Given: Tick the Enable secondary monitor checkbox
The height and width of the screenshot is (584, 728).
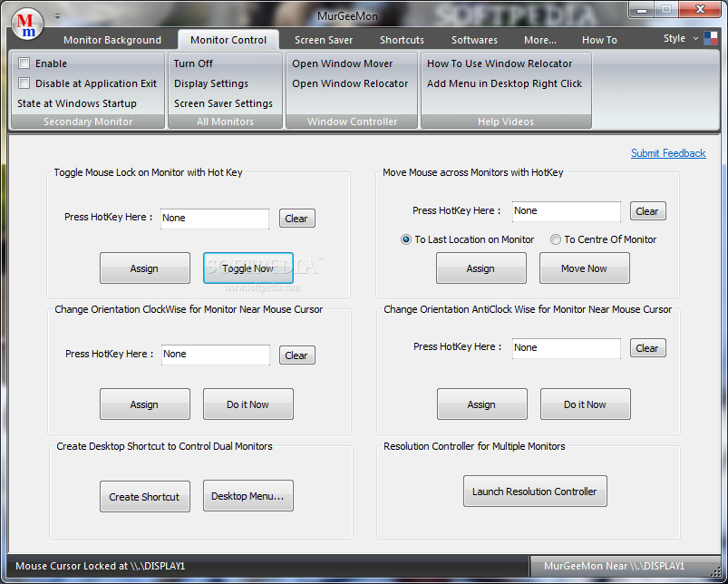Looking at the screenshot, I should point(24,63).
